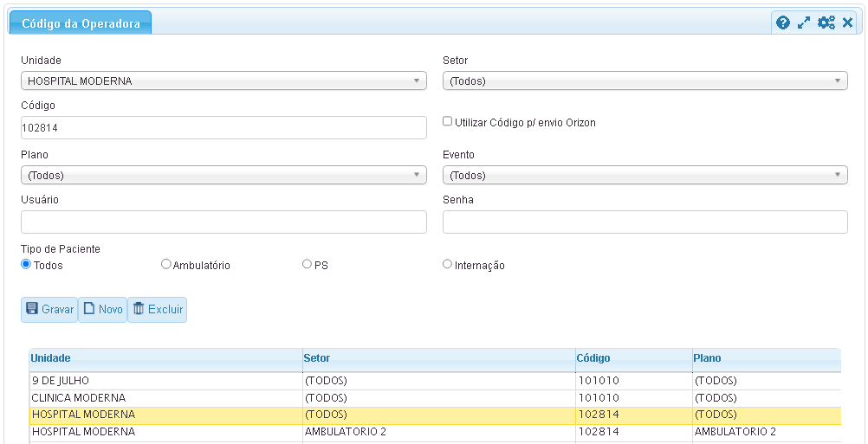Click the Excluir delete button
The width and height of the screenshot is (868, 444).
click(157, 309)
